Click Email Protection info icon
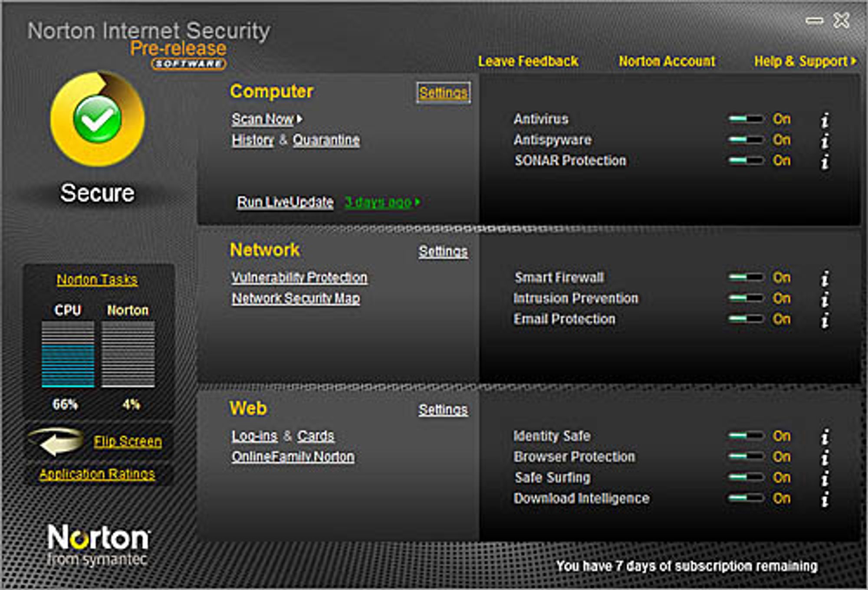The height and width of the screenshot is (590, 868). [825, 320]
